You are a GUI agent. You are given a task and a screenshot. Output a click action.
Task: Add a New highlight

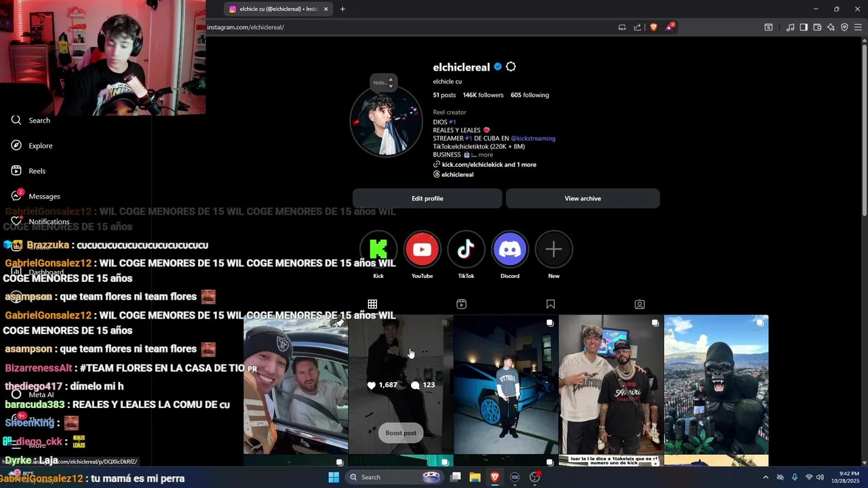pos(554,249)
